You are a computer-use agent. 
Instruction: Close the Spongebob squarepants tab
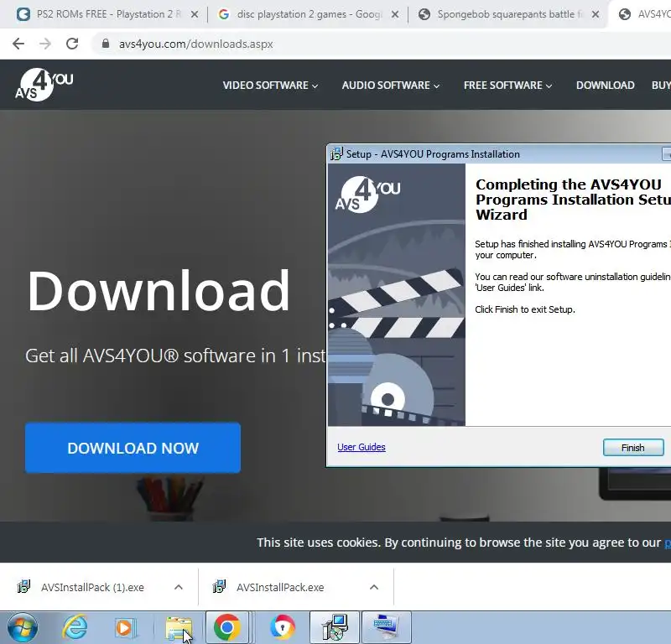[596, 14]
